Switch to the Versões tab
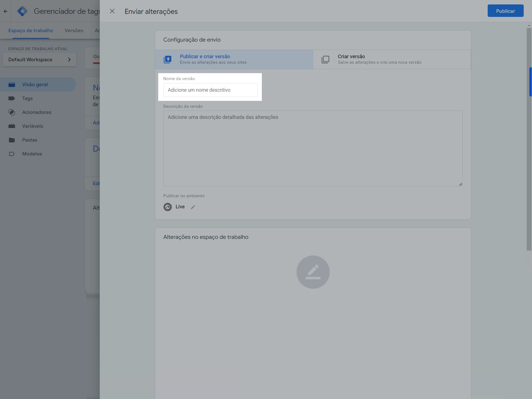Screen dimensions: 532x399 pyautogui.click(x=74, y=30)
